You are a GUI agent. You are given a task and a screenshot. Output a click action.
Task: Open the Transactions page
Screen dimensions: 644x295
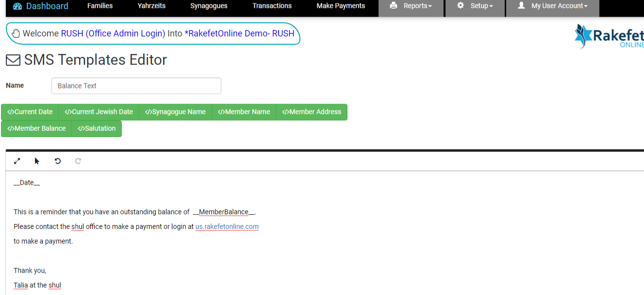[x=272, y=6]
